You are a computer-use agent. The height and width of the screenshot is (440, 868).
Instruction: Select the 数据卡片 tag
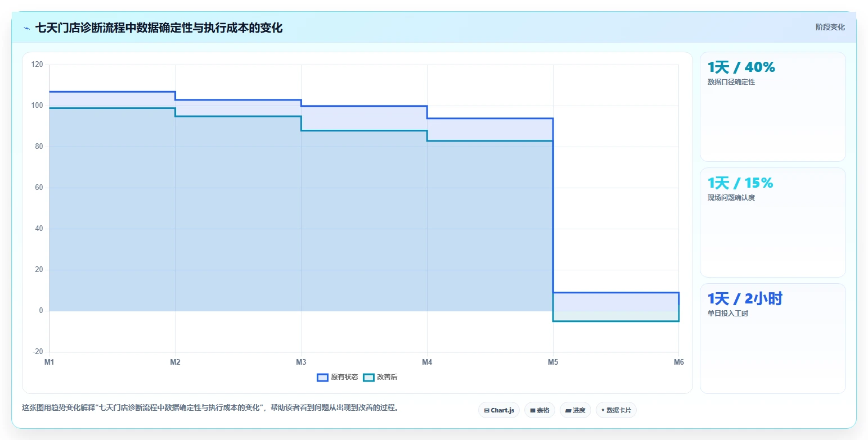click(616, 410)
